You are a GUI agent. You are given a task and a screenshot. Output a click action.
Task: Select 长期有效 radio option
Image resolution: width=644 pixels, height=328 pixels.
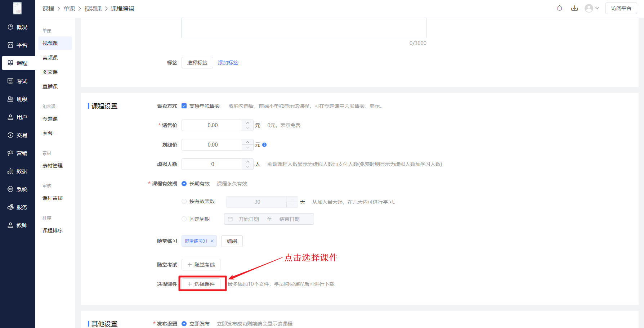184,184
